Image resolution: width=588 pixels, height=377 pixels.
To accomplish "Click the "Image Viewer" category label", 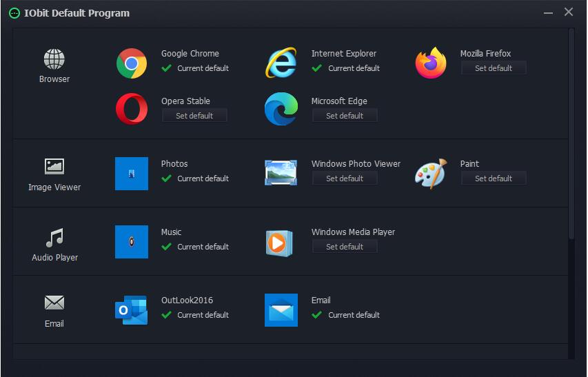I will [54, 187].
